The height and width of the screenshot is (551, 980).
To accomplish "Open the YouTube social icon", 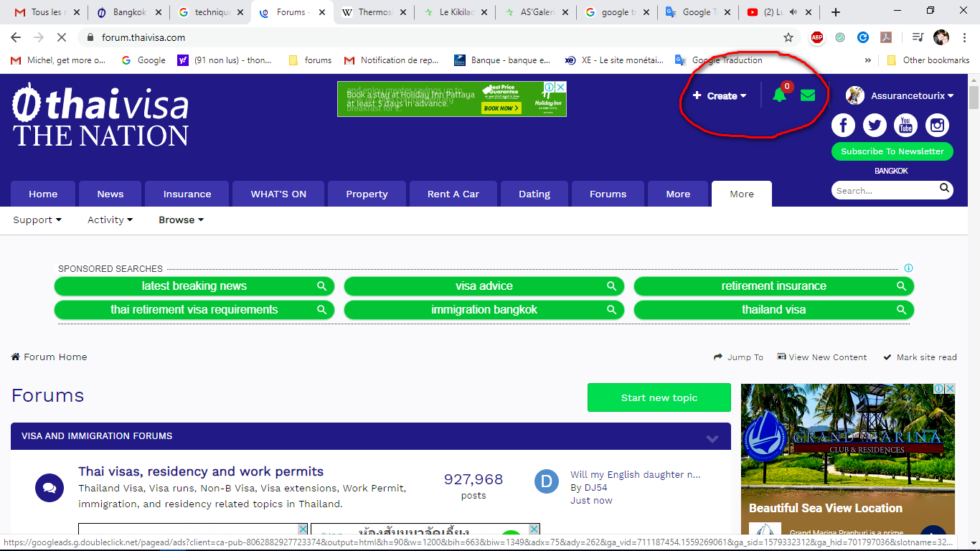I will 905,126.
